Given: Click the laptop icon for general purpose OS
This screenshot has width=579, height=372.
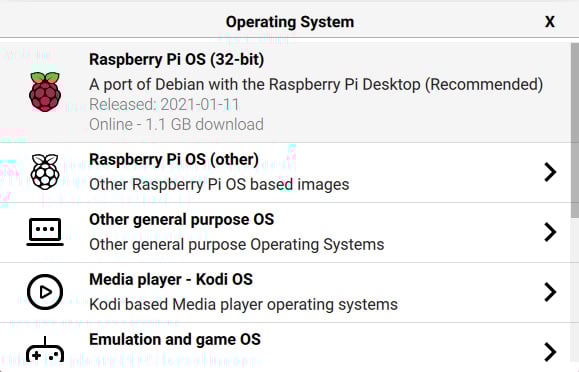Looking at the screenshot, I should click(x=45, y=232).
